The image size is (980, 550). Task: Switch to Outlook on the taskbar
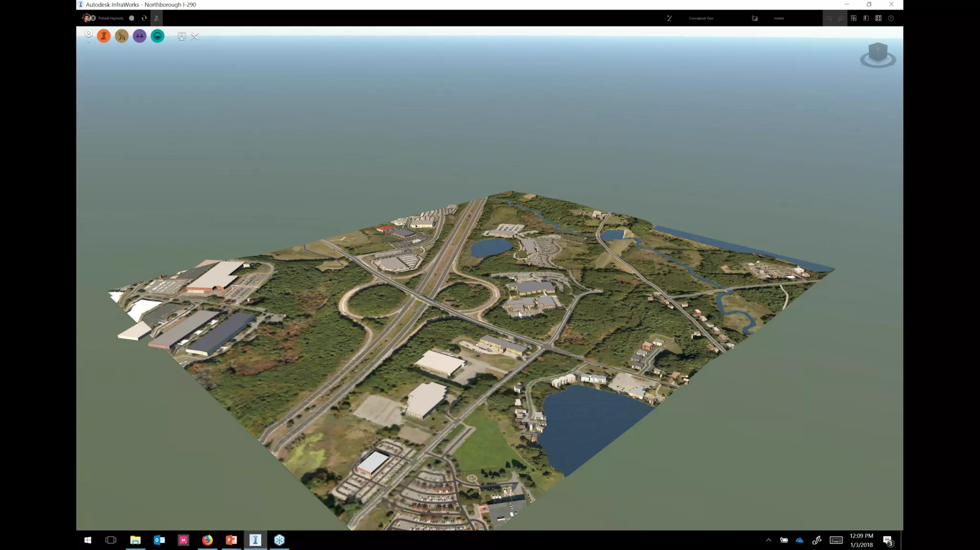[x=159, y=540]
